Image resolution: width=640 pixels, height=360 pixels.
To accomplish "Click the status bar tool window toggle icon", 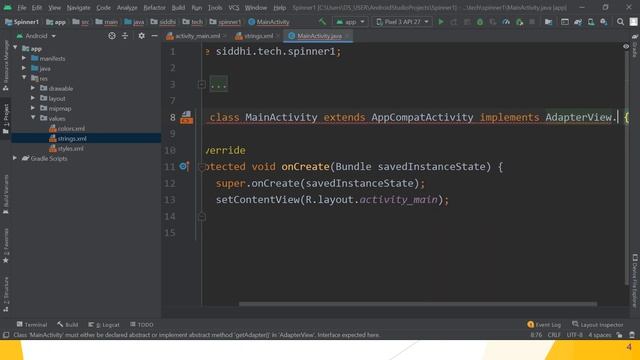I will (x=6, y=335).
